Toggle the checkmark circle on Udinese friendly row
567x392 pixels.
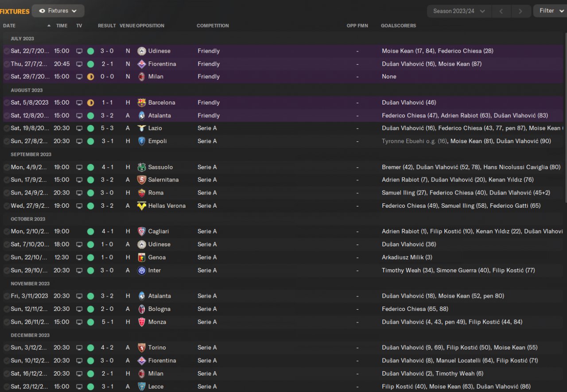click(7, 51)
